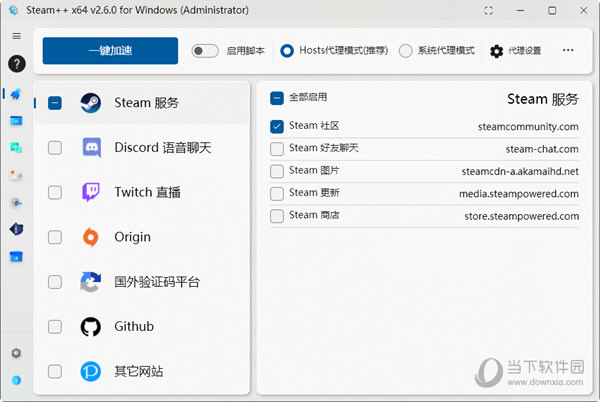600x402 pixels.
Task: Open proxy settings gear icon
Action: [x=497, y=51]
